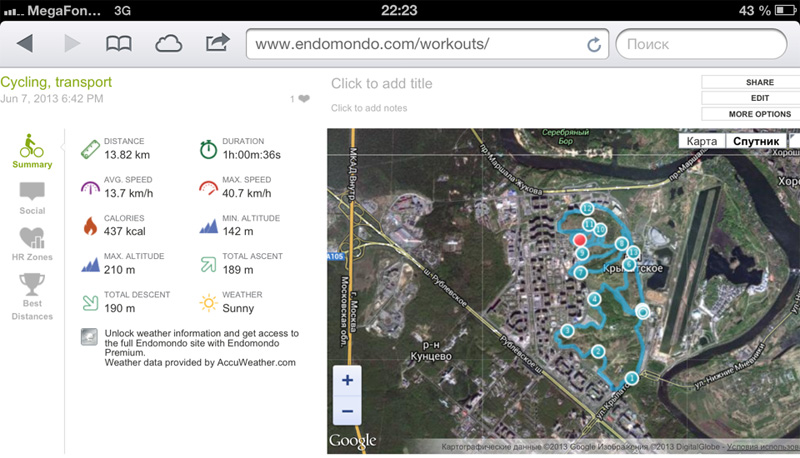
Task: Open the Summary cycling section
Action: click(x=32, y=151)
